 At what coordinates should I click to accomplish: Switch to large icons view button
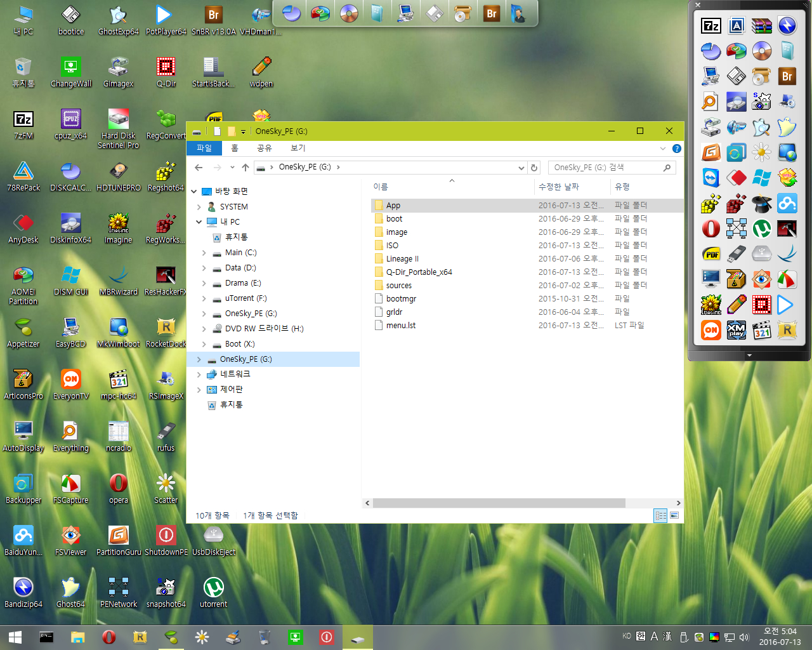click(674, 515)
